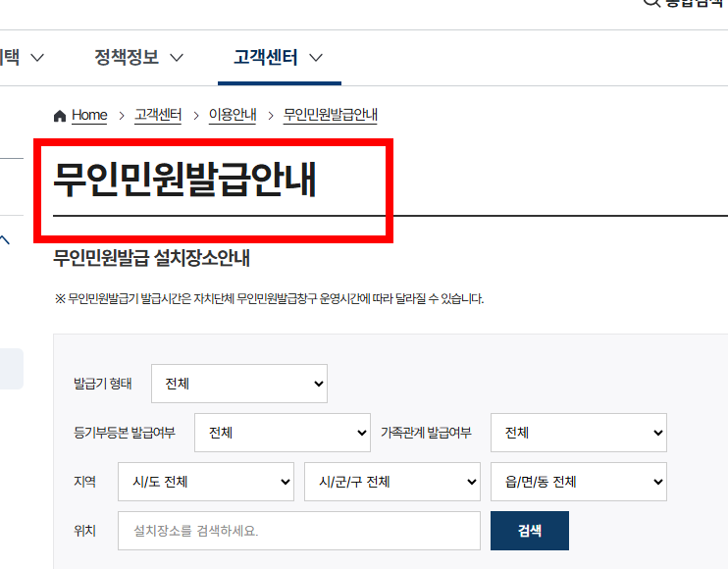
Task: Open the Home breadcrumb link
Action: click(x=89, y=115)
